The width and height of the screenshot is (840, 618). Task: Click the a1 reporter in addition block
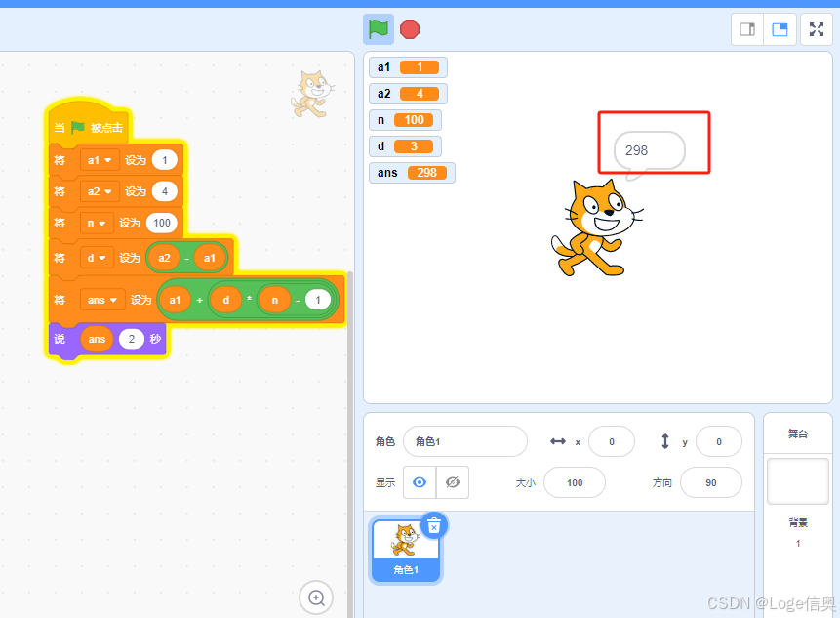176,300
